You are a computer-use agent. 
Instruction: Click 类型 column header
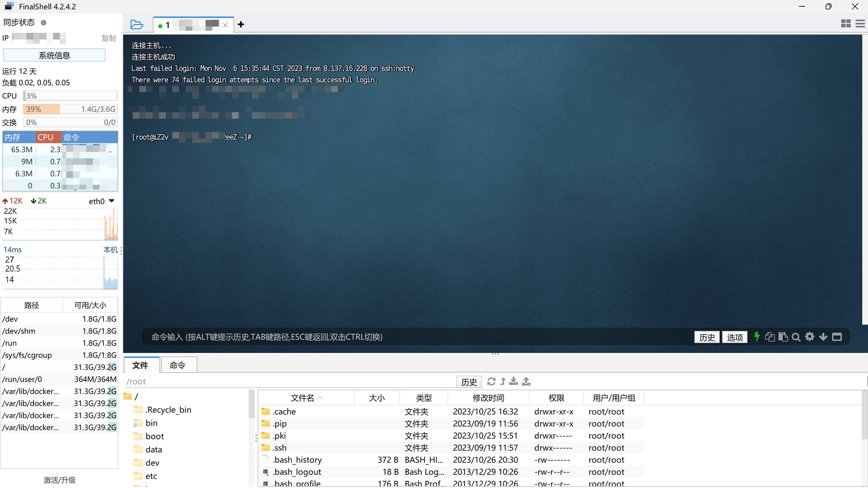point(424,398)
